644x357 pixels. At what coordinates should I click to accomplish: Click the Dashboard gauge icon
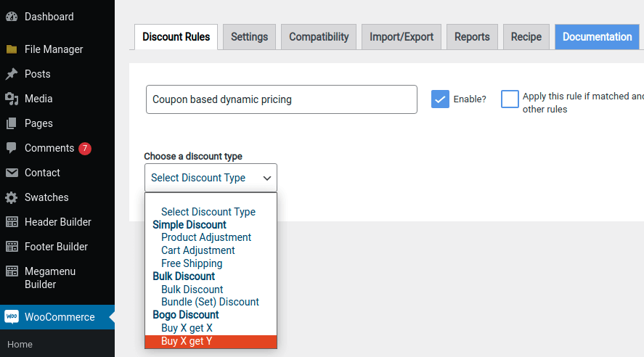[x=12, y=17]
